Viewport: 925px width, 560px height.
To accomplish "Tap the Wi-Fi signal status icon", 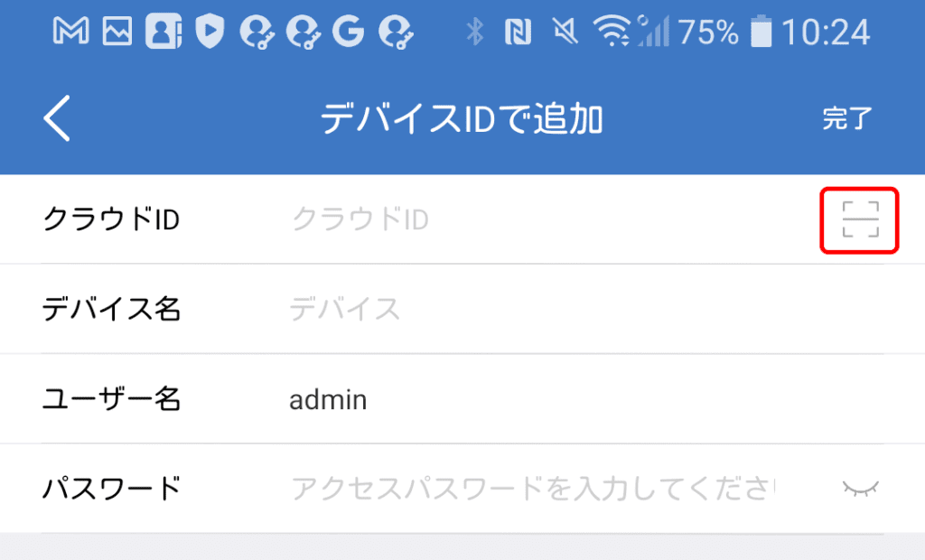I will 612,33.
